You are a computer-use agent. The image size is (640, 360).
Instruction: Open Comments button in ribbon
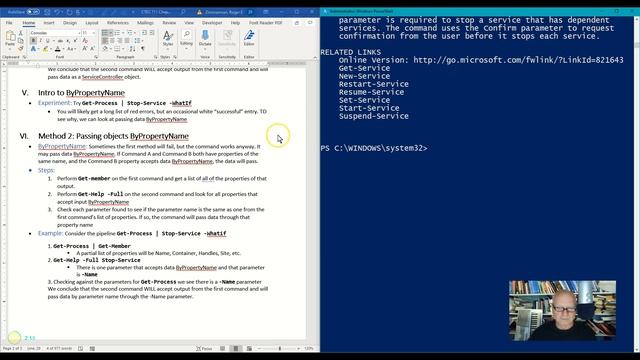pos(310,23)
